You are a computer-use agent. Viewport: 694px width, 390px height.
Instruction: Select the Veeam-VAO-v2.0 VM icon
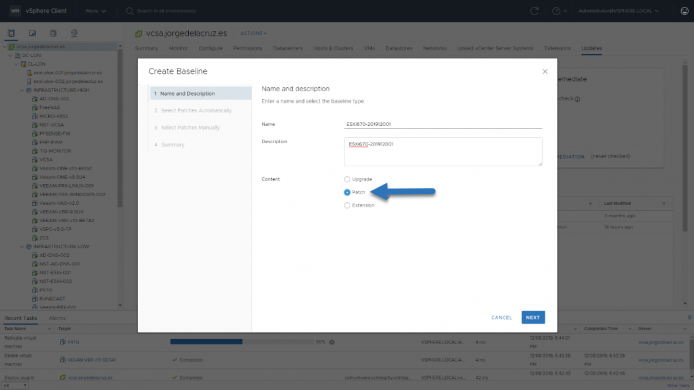tap(35, 203)
